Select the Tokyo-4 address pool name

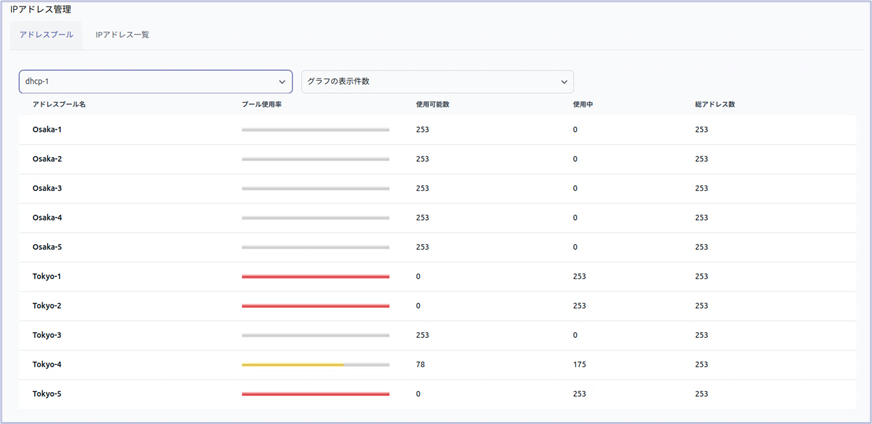(x=47, y=365)
